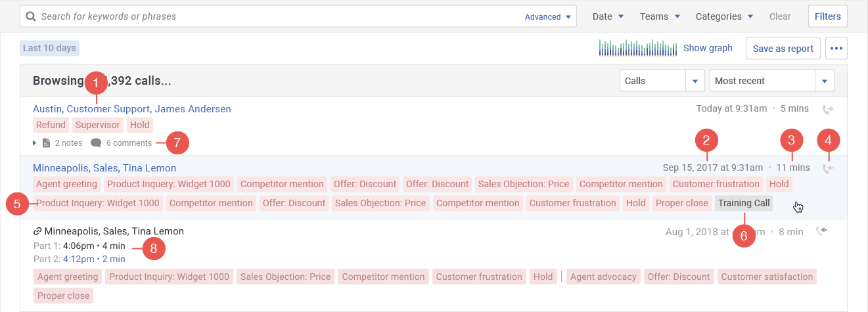Open the Advanced search dropdown
This screenshot has width=868, height=312.
tap(547, 17)
